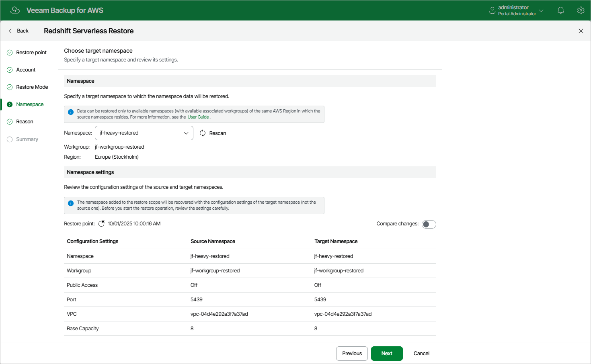Click the green Next button
This screenshot has height=364, width=591.
[x=387, y=354]
